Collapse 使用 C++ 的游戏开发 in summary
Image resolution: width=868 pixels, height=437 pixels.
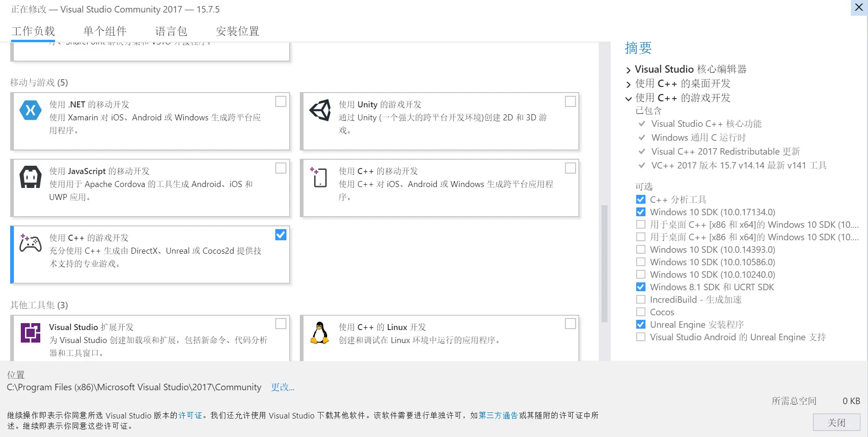pos(628,99)
